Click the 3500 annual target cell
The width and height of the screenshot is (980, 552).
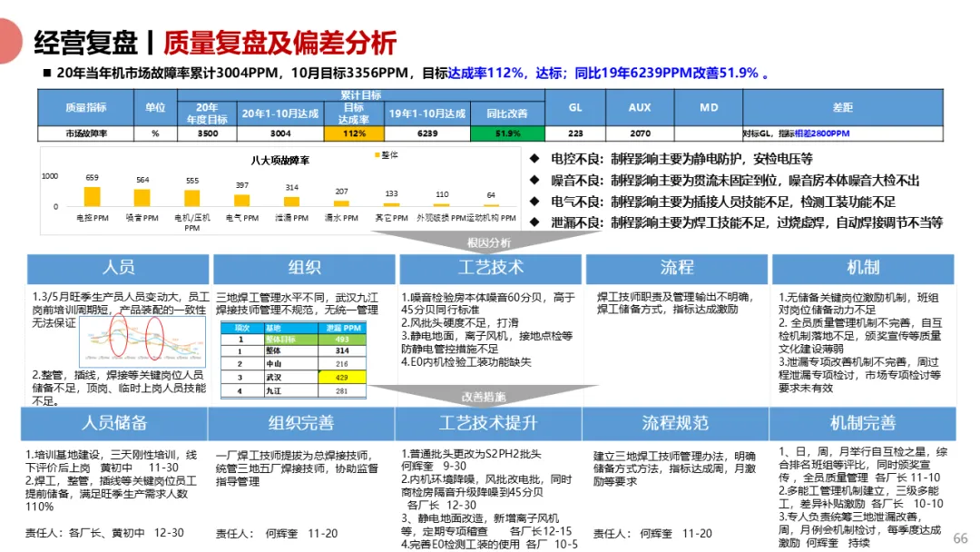pyautogui.click(x=208, y=133)
